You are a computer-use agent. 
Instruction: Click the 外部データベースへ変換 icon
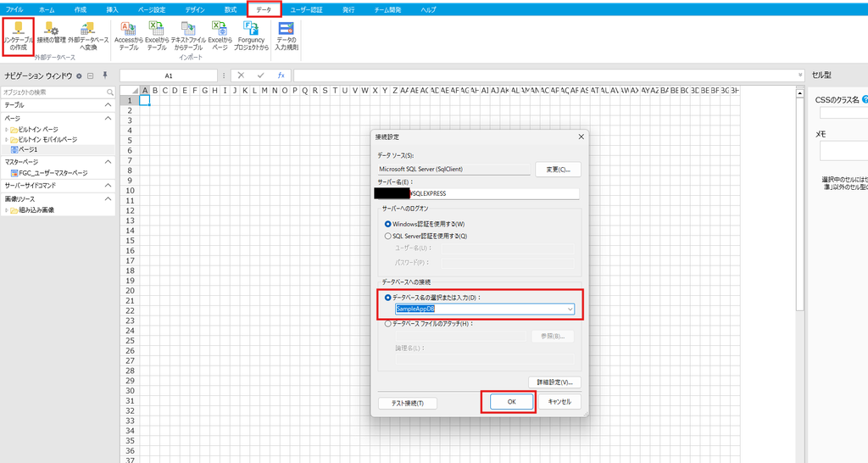[88, 36]
